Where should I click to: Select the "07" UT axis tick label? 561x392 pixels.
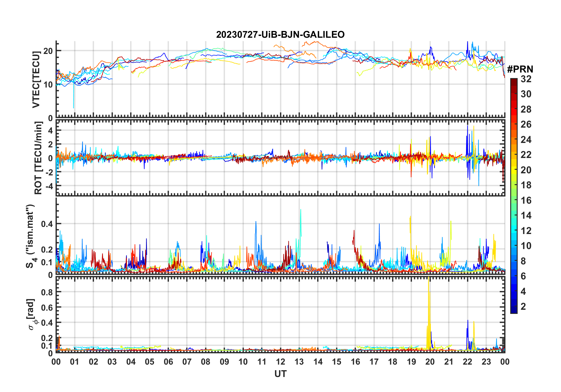pyautogui.click(x=187, y=362)
